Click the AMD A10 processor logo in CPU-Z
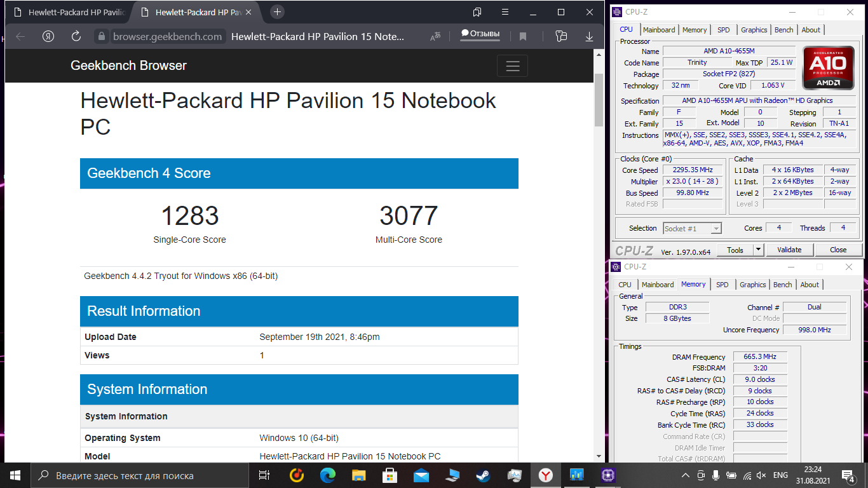This screenshot has height=488, width=868. [x=829, y=67]
